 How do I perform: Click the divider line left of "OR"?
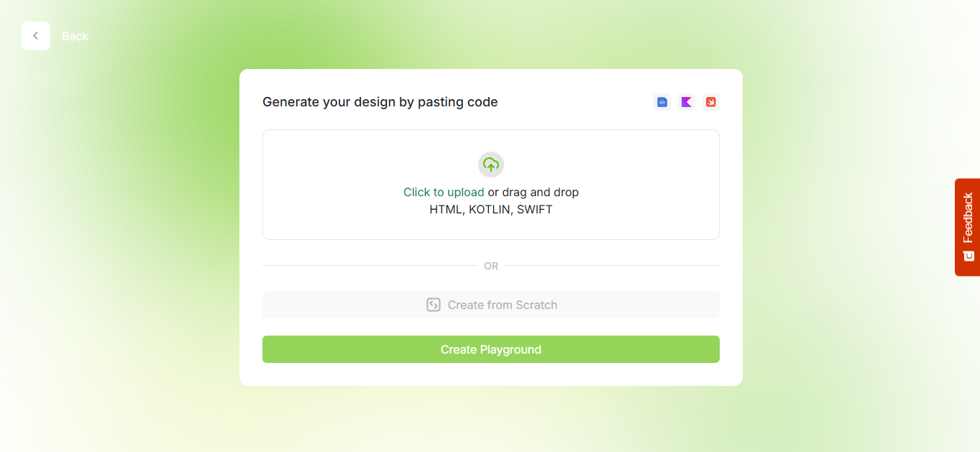369,266
